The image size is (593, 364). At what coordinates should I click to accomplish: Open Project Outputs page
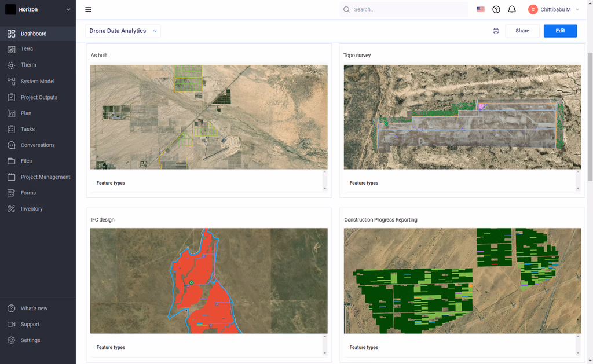(38, 97)
